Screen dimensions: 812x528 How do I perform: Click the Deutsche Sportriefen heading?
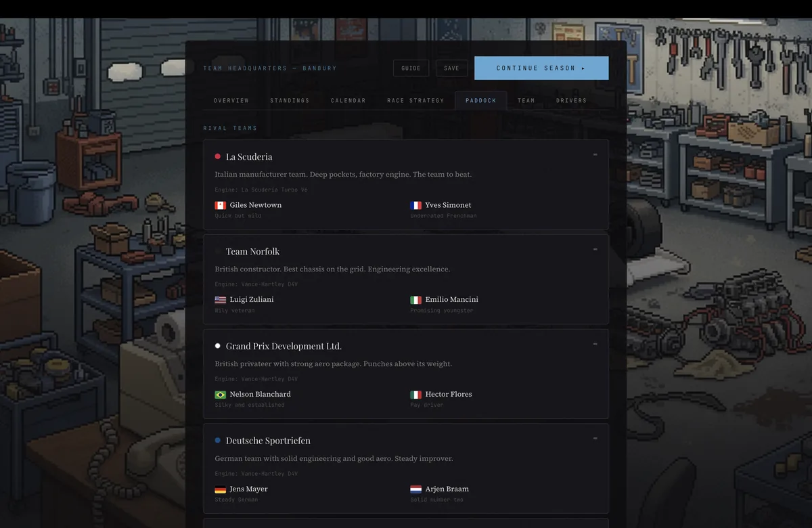[x=268, y=441]
